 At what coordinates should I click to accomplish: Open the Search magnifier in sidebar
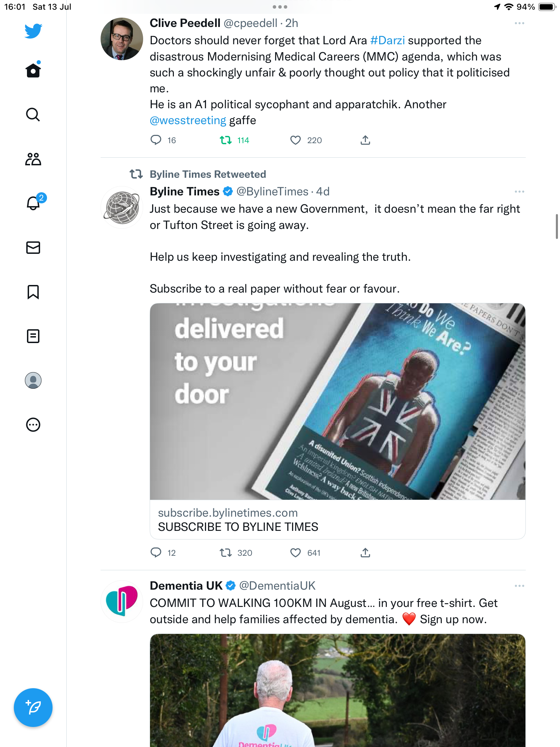click(x=33, y=114)
